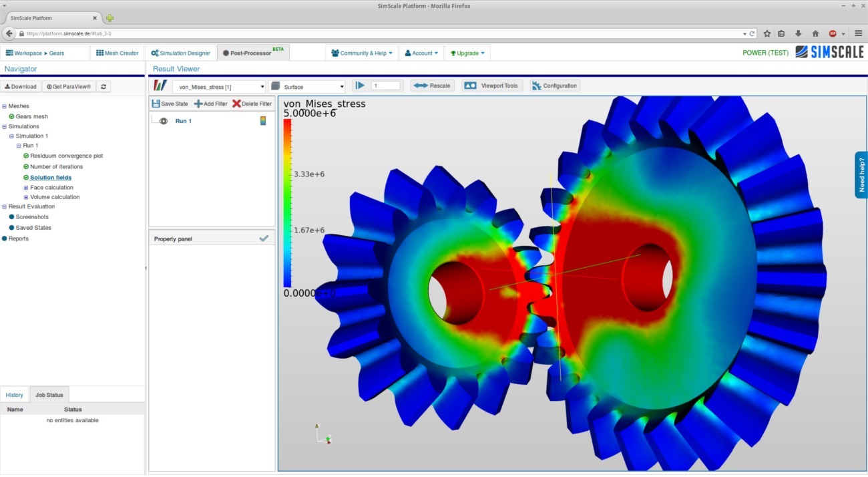Open the Account menu

coord(421,52)
